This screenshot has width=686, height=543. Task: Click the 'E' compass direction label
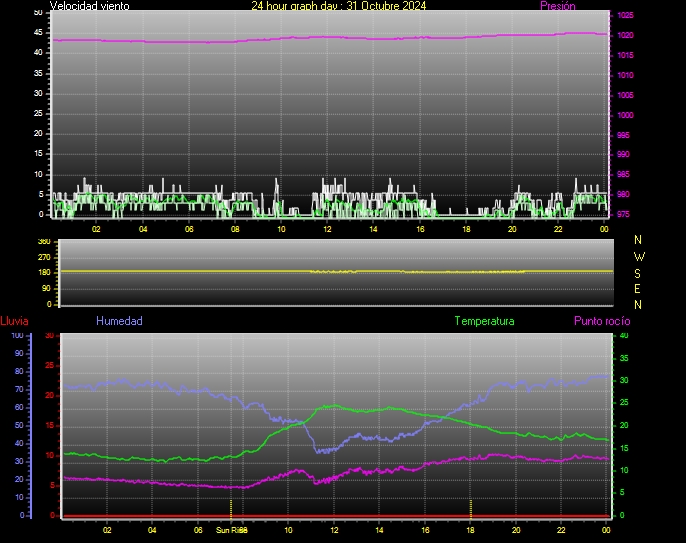click(x=637, y=289)
